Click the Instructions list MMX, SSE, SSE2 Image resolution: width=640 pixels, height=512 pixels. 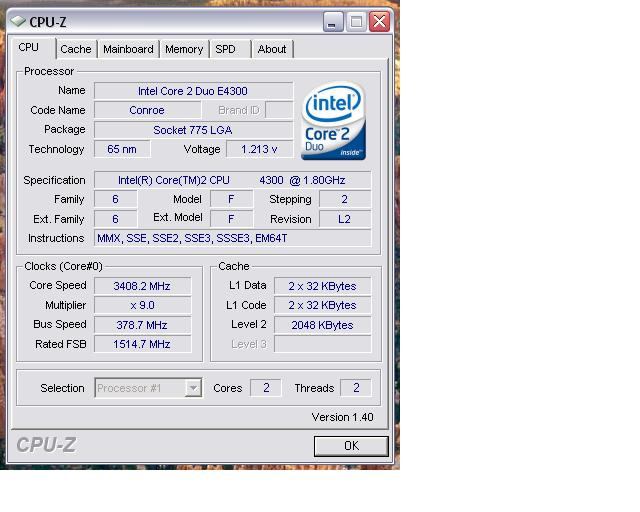[233, 238]
